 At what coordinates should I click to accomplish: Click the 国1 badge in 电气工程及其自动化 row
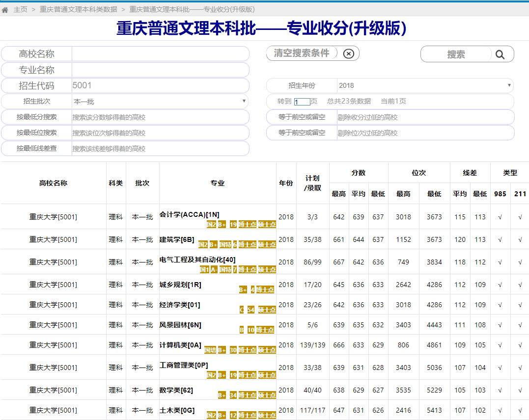point(204,270)
